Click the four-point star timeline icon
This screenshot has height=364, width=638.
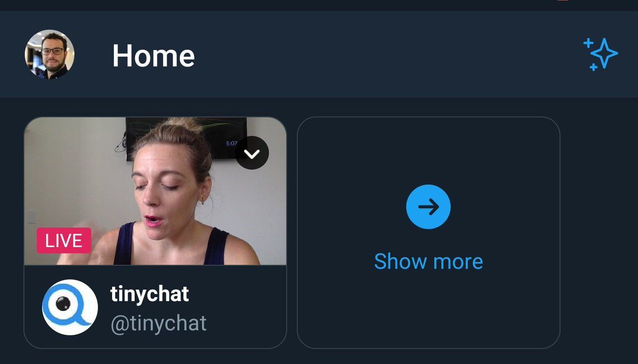(601, 54)
